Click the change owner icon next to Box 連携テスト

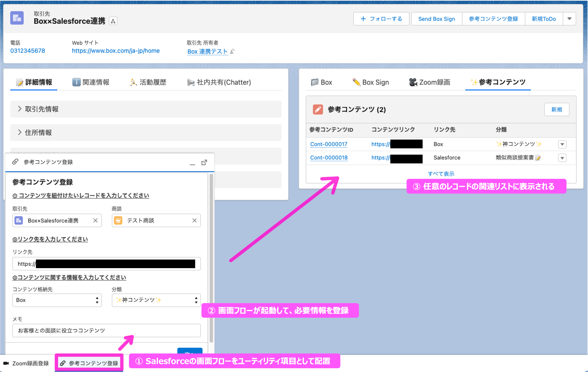[x=232, y=51]
